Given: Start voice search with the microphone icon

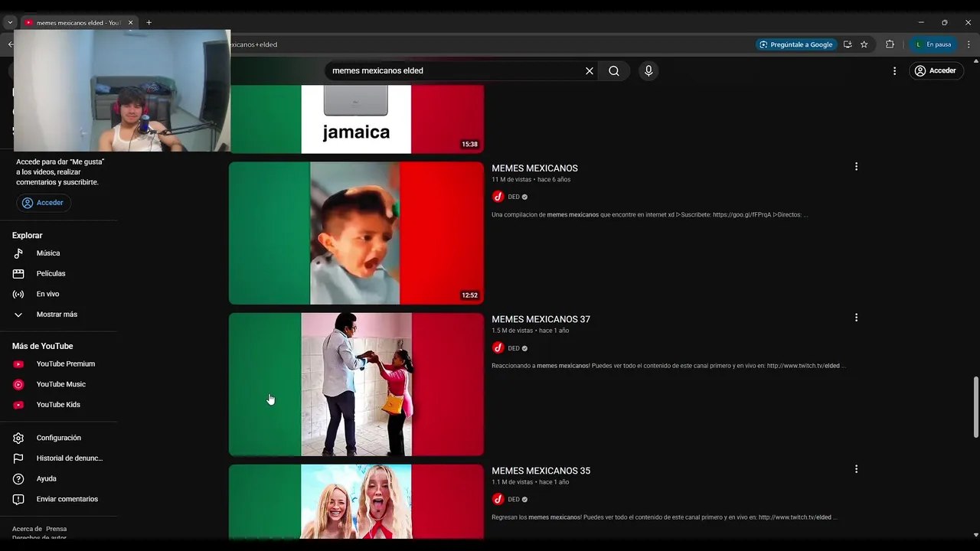Looking at the screenshot, I should (648, 70).
